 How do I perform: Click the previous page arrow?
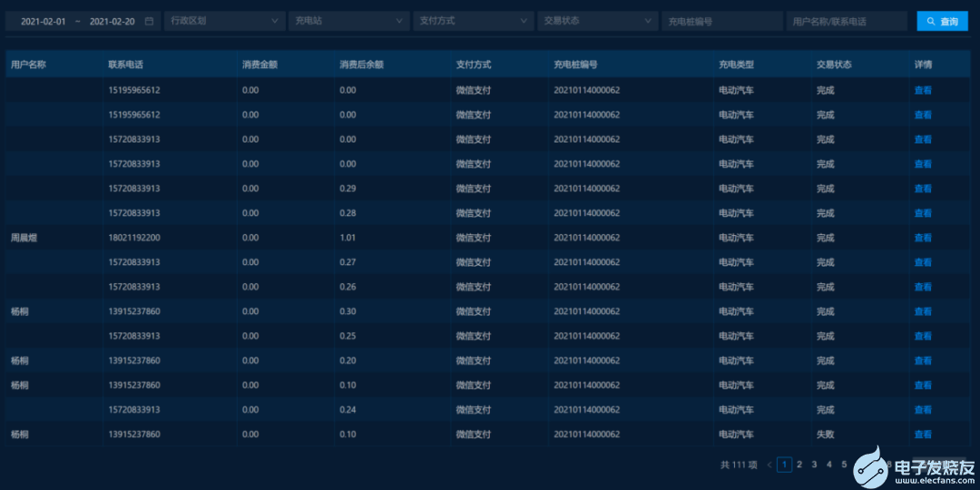[769, 465]
